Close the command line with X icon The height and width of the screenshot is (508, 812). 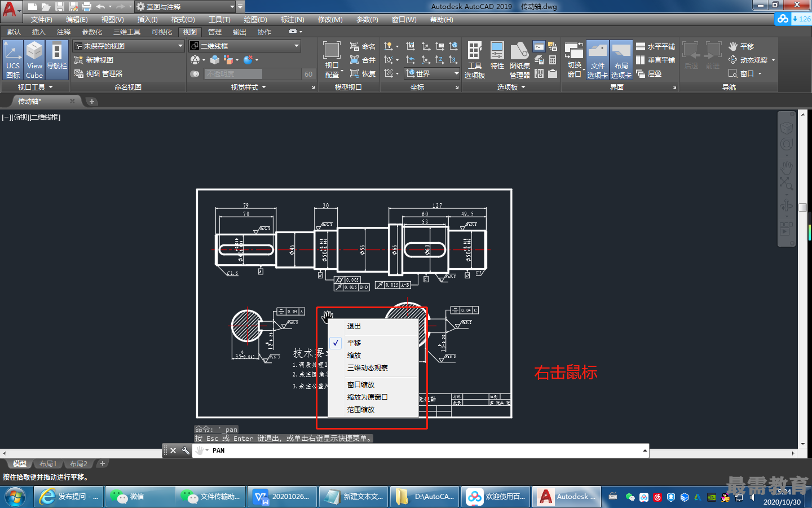173,450
